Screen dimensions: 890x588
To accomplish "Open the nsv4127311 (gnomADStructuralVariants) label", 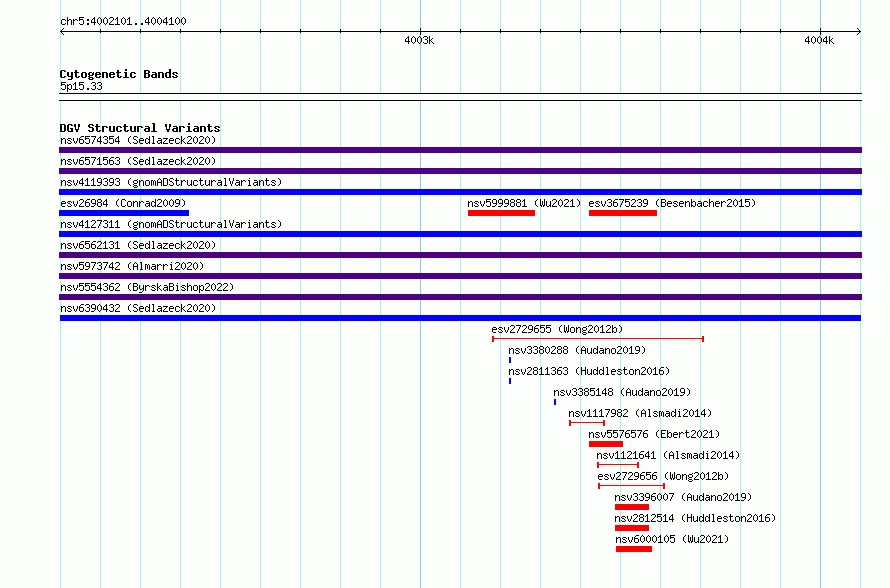I will pyautogui.click(x=171, y=224).
